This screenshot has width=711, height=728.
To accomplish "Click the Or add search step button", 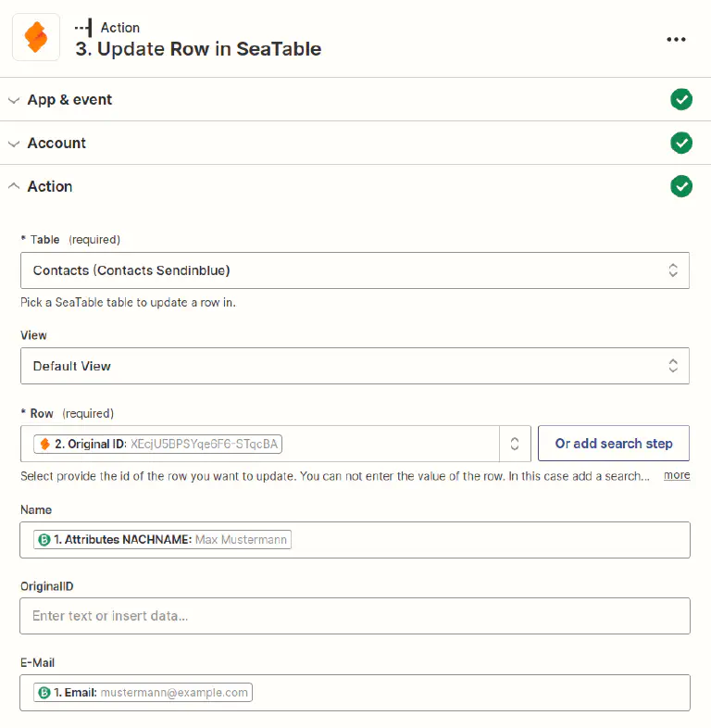I will tap(613, 444).
